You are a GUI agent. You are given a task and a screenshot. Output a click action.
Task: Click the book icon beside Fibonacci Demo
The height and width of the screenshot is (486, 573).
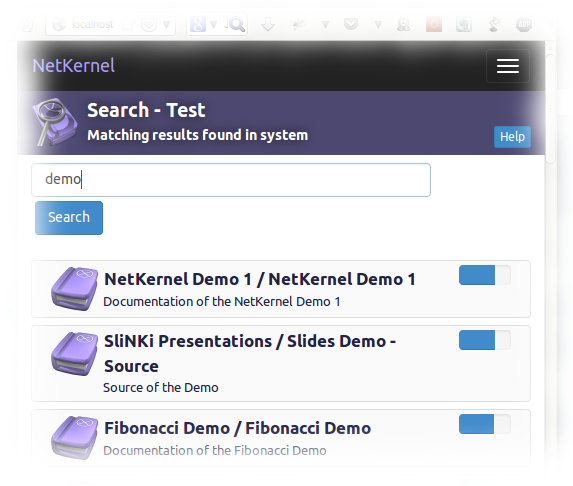75,437
